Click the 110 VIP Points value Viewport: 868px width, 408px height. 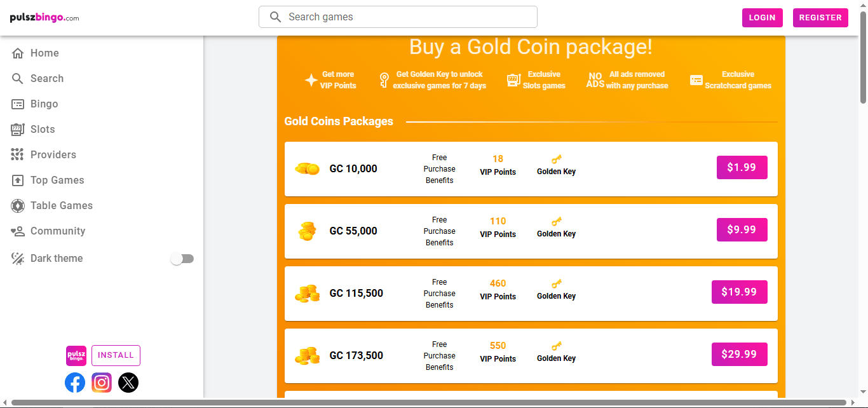click(498, 221)
